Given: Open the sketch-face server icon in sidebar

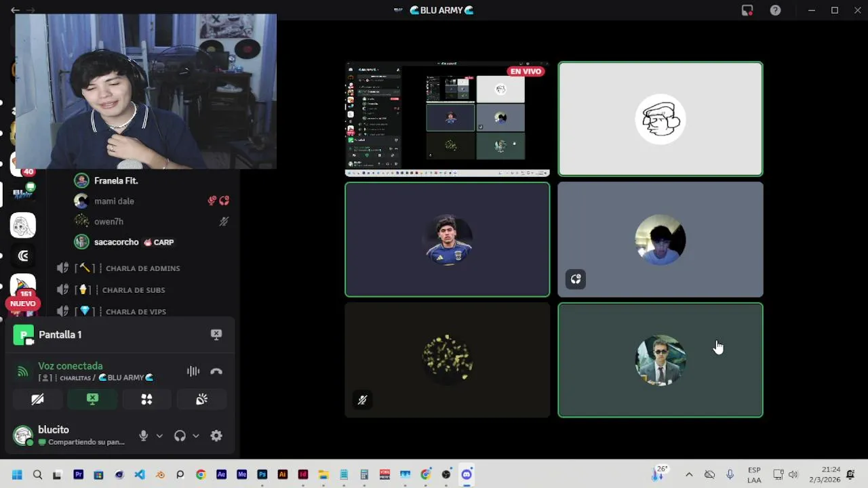Looking at the screenshot, I should 23,225.
